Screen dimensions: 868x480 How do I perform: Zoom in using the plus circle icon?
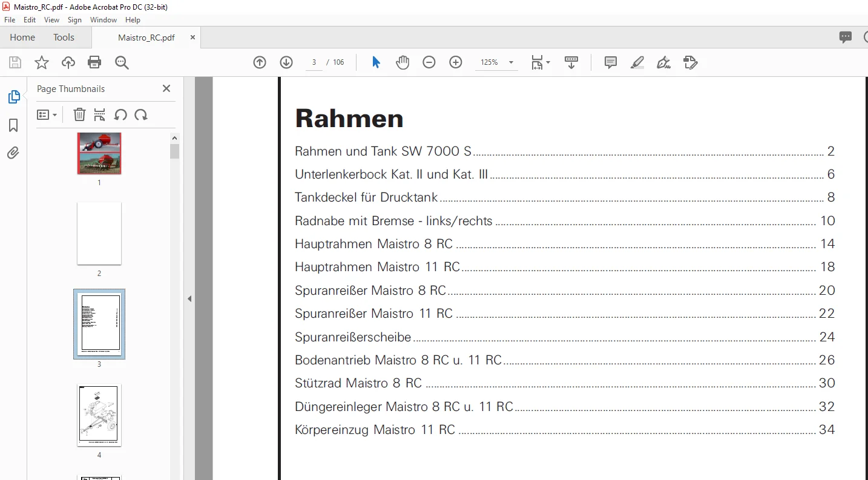[x=456, y=62]
